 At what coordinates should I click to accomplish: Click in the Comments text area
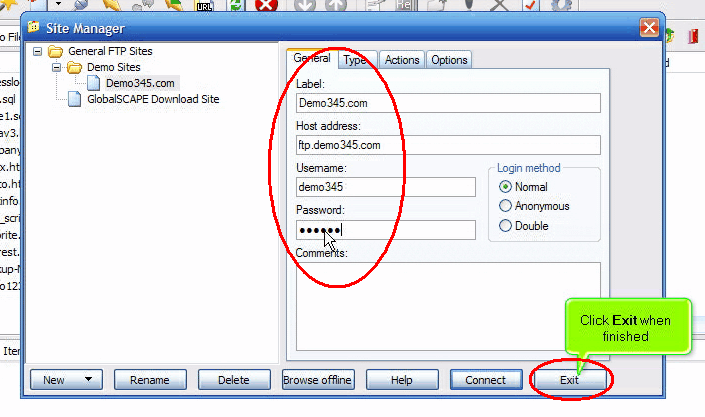(x=448, y=306)
